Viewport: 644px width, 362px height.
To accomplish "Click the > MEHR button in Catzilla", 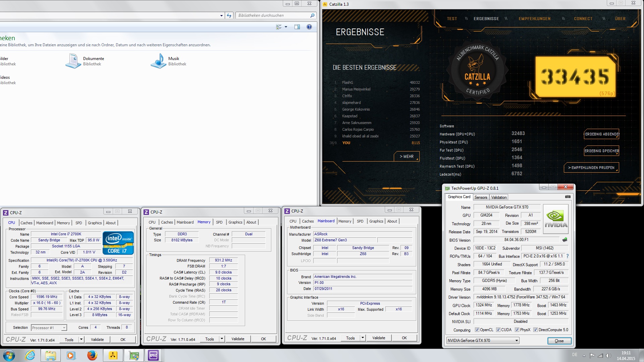I will click(407, 157).
